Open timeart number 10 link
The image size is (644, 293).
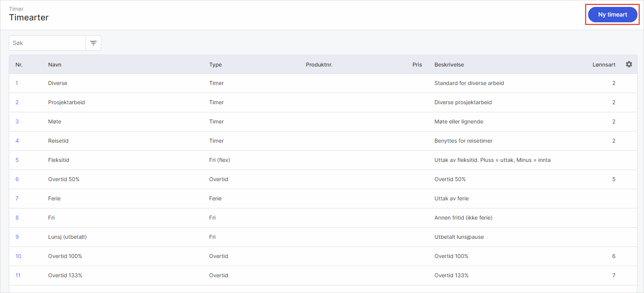(18, 256)
